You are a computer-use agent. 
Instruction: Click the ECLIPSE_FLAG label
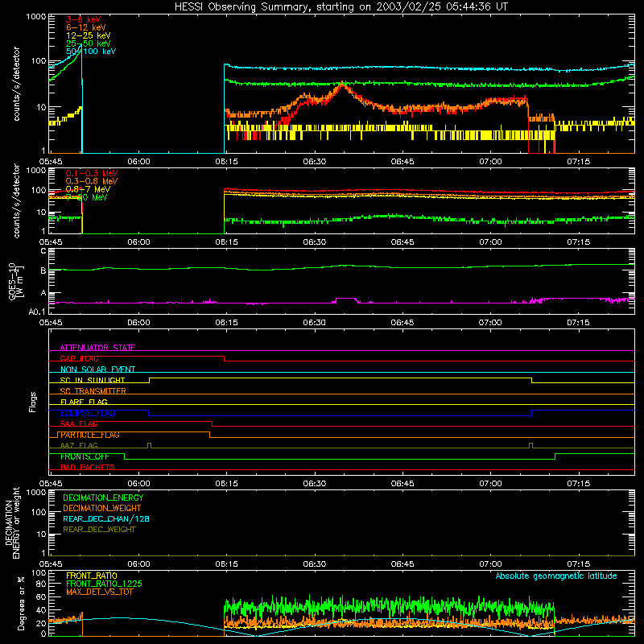tap(88, 413)
